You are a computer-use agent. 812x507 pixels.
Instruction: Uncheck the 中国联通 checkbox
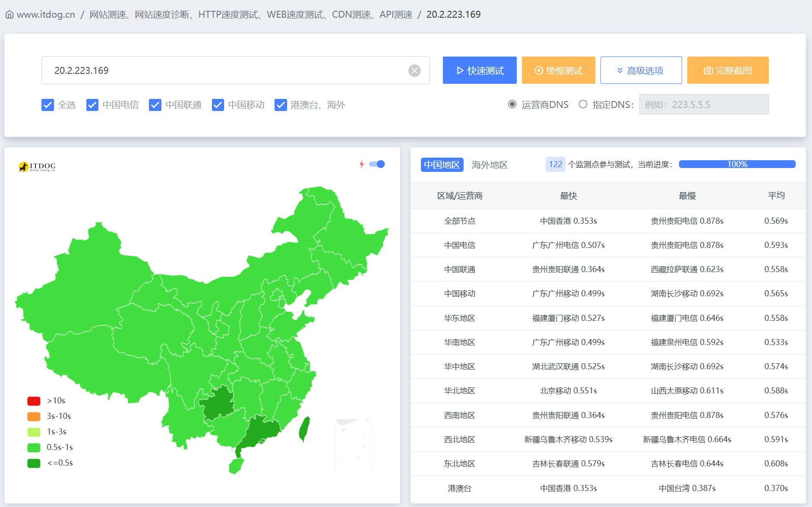pyautogui.click(x=155, y=105)
